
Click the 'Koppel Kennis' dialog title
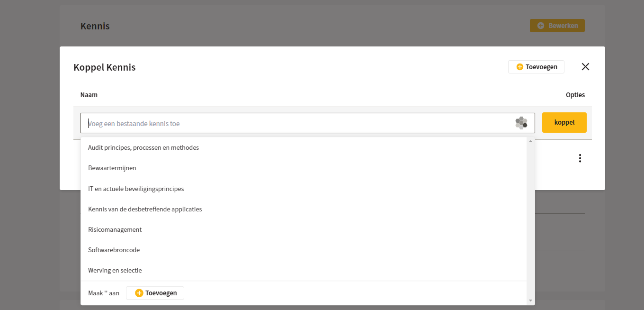click(105, 67)
